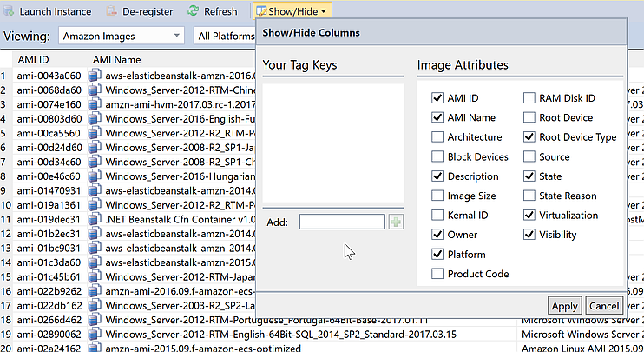Click the Launch Instance toolbar icon
Image resolution: width=644 pixels, height=352 pixels.
(x=10, y=11)
